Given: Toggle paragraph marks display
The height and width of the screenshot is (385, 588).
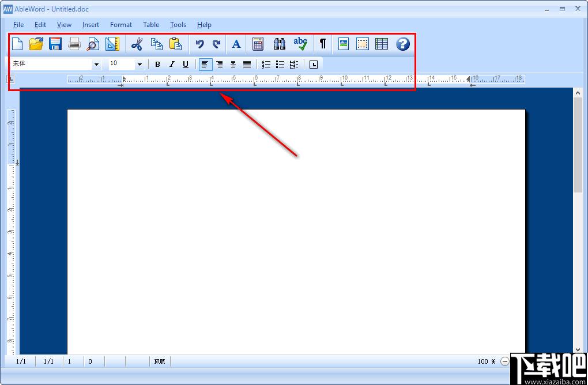Looking at the screenshot, I should point(322,44).
